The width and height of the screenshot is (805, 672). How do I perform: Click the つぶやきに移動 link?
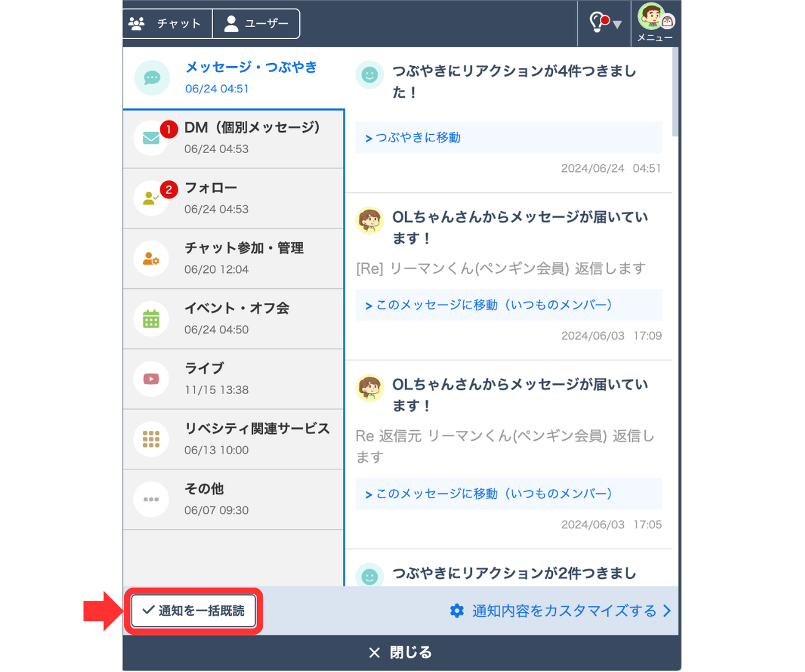coord(417,138)
